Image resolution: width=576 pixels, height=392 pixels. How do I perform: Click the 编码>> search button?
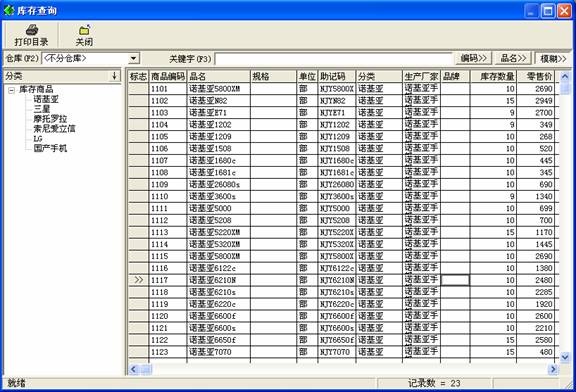pyautogui.click(x=474, y=58)
